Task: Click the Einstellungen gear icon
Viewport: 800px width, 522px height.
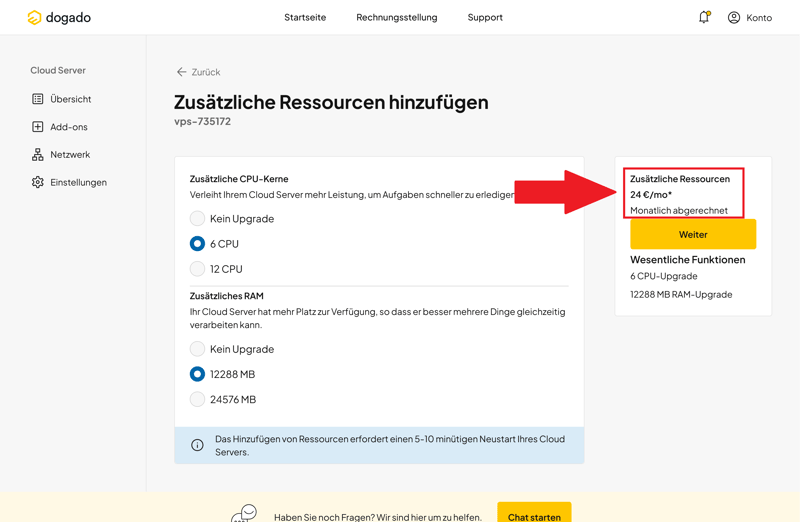Action: pyautogui.click(x=38, y=183)
